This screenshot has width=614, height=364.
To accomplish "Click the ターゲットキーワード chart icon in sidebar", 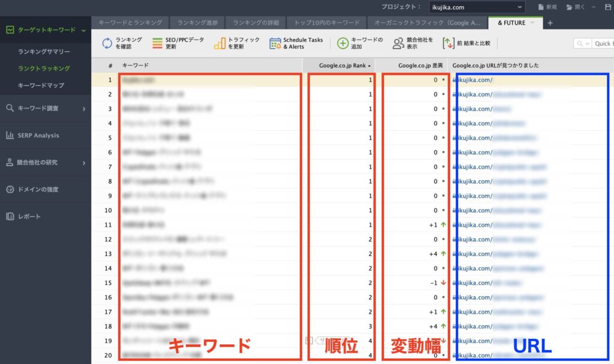I will [x=10, y=30].
